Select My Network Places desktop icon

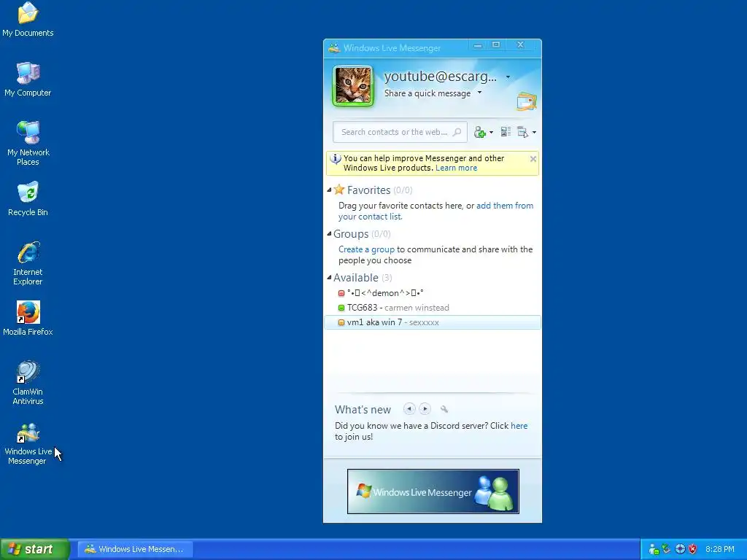28,143
